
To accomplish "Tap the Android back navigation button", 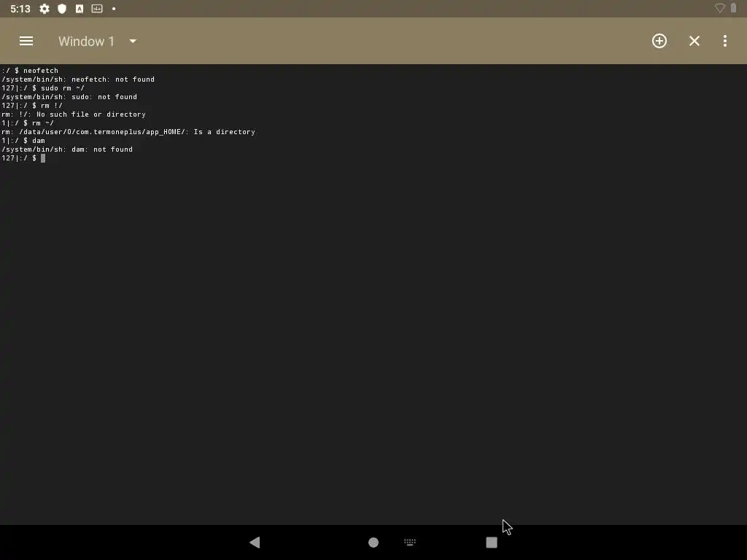I will [255, 542].
